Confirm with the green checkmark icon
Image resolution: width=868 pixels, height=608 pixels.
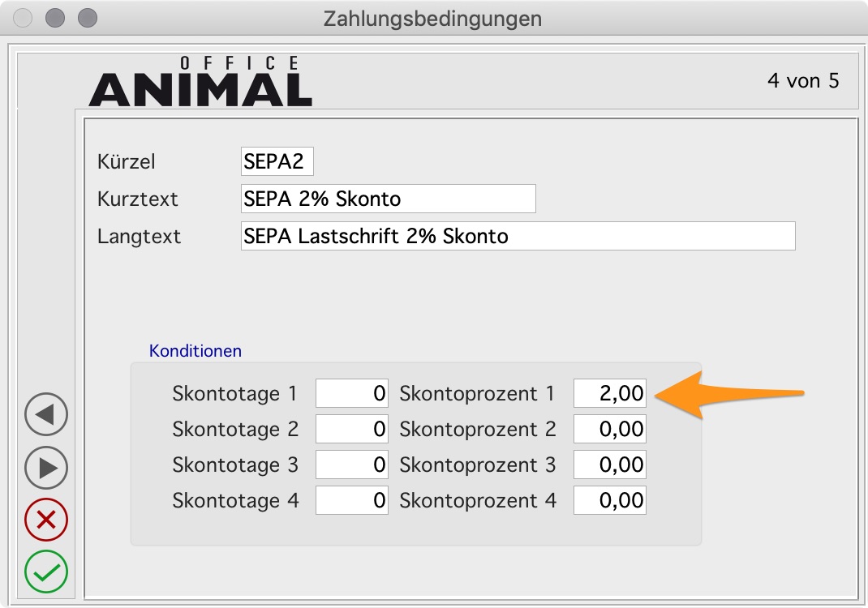pos(46,572)
